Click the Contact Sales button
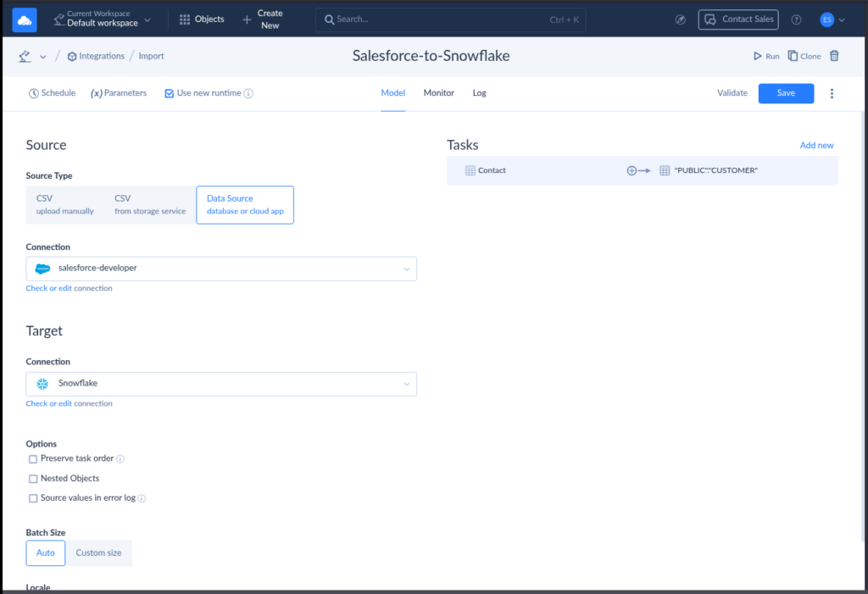This screenshot has width=868, height=594. [738, 19]
